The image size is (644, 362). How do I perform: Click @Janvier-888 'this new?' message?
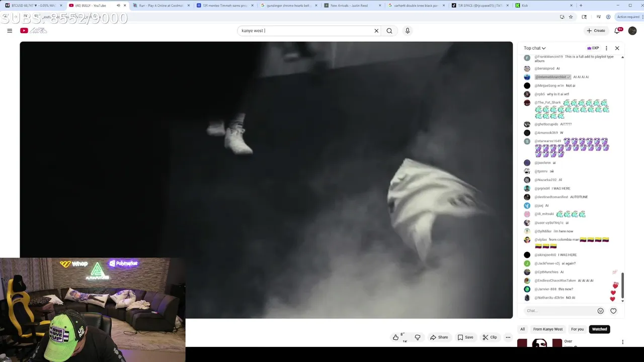pos(566,289)
